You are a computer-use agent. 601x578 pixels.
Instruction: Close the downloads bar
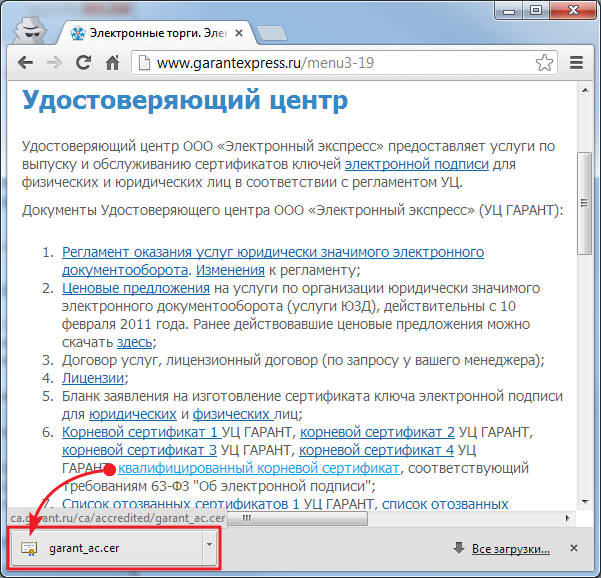tap(574, 548)
